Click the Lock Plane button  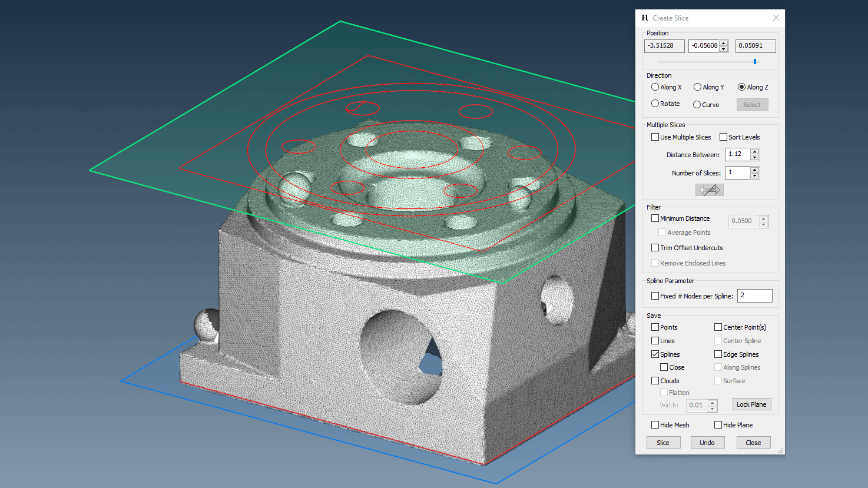point(751,404)
